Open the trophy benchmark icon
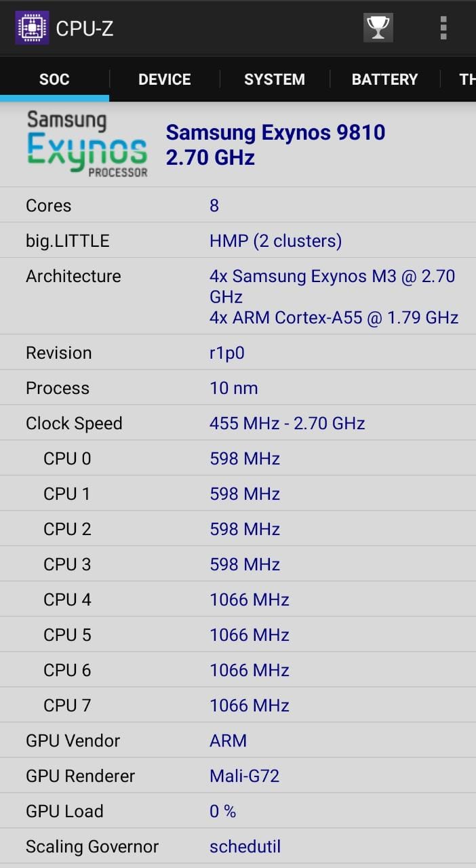The height and width of the screenshot is (868, 476). (x=378, y=28)
